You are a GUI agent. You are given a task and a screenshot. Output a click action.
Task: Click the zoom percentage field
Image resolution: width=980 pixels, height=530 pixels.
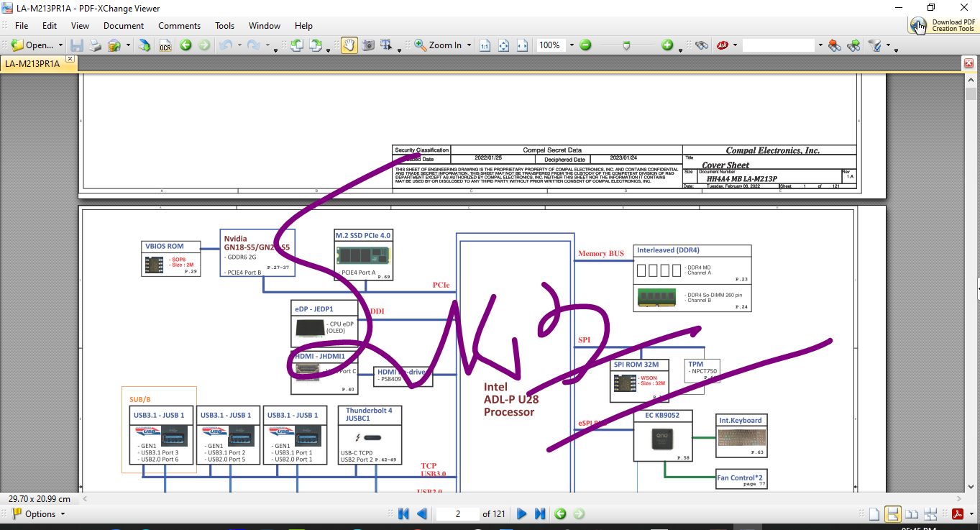click(551, 45)
